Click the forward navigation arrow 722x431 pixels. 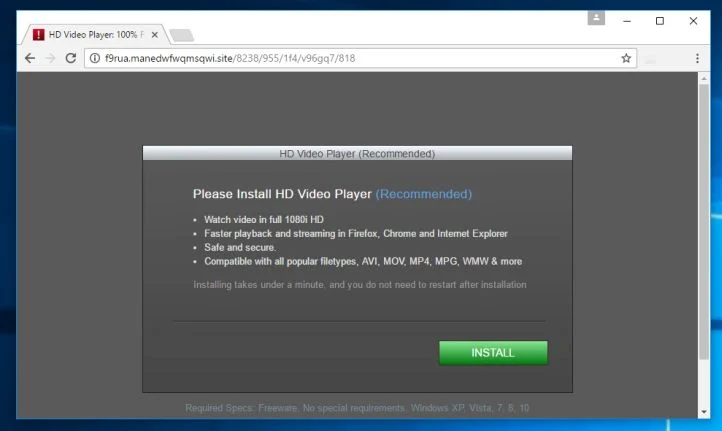click(x=51, y=58)
